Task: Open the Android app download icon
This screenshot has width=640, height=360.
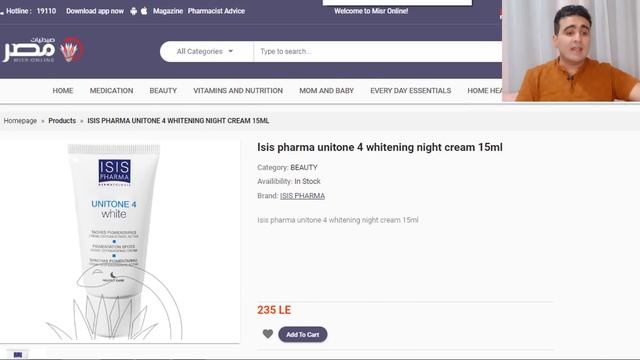Action: (x=133, y=11)
